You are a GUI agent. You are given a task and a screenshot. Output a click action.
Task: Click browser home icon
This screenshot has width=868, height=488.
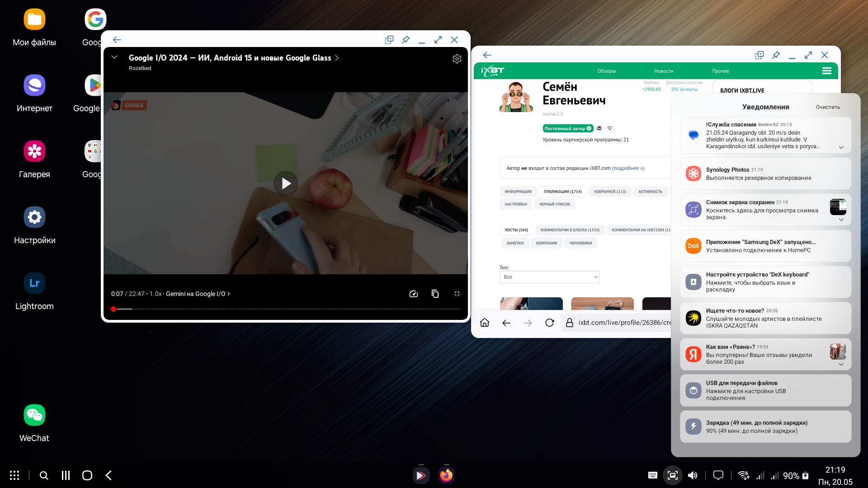click(485, 323)
